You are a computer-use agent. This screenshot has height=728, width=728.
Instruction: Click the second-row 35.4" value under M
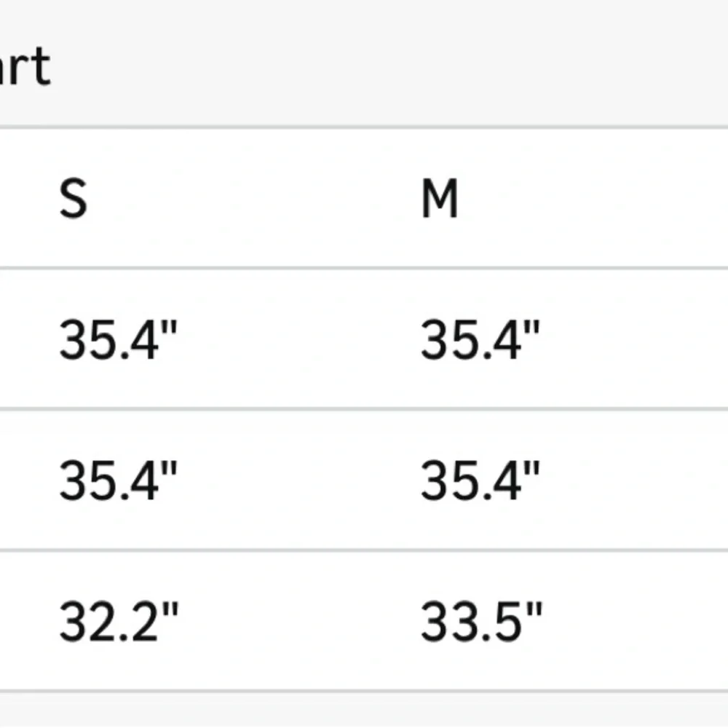pyautogui.click(x=480, y=480)
